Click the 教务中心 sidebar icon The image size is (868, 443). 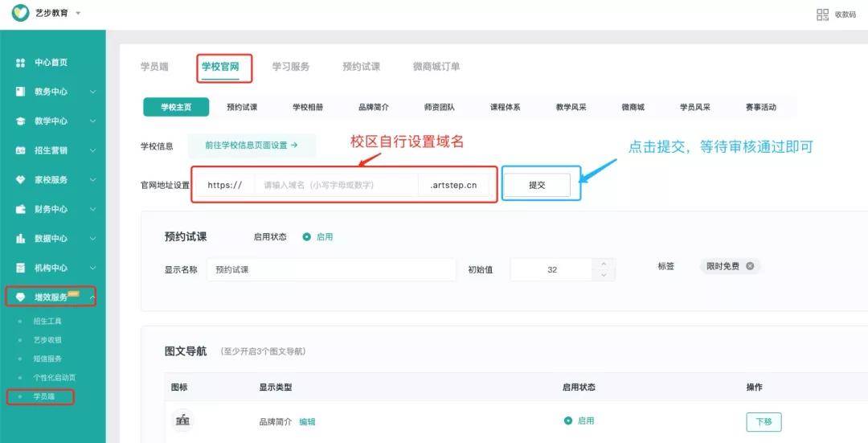20,92
